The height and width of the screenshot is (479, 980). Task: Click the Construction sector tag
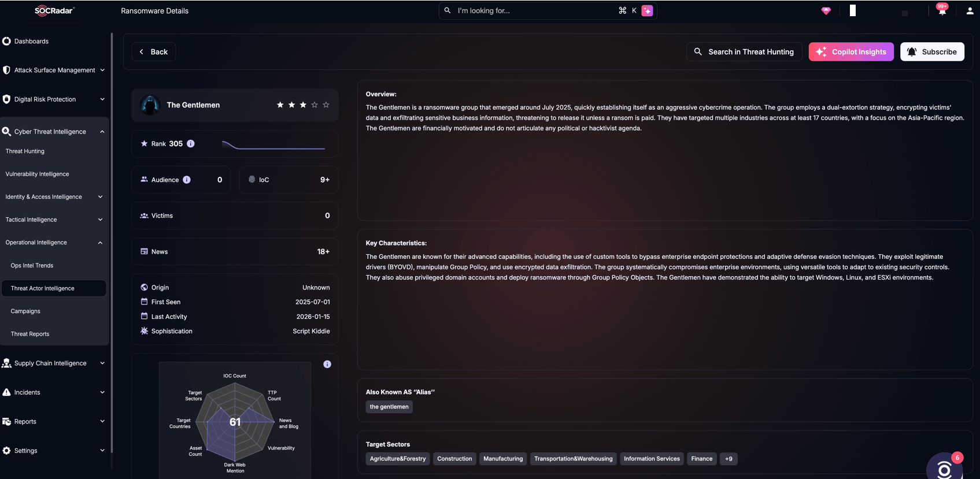tap(454, 459)
